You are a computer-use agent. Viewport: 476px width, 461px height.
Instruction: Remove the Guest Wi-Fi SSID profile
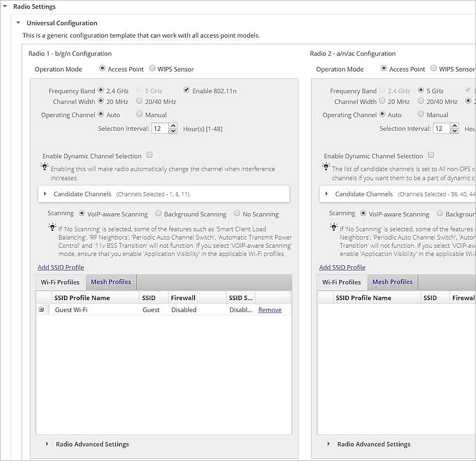pos(270,310)
